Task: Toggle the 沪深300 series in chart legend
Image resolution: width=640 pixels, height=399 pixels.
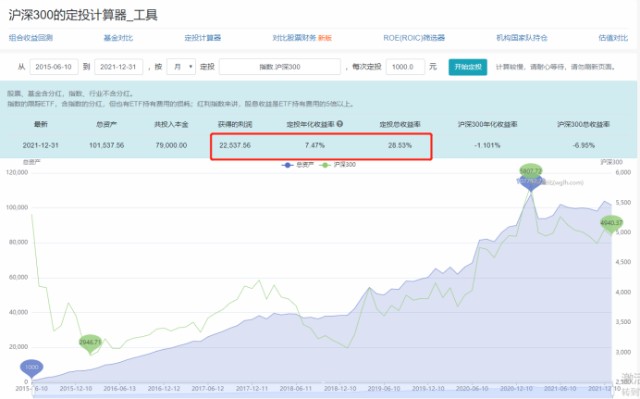Action: (338, 165)
